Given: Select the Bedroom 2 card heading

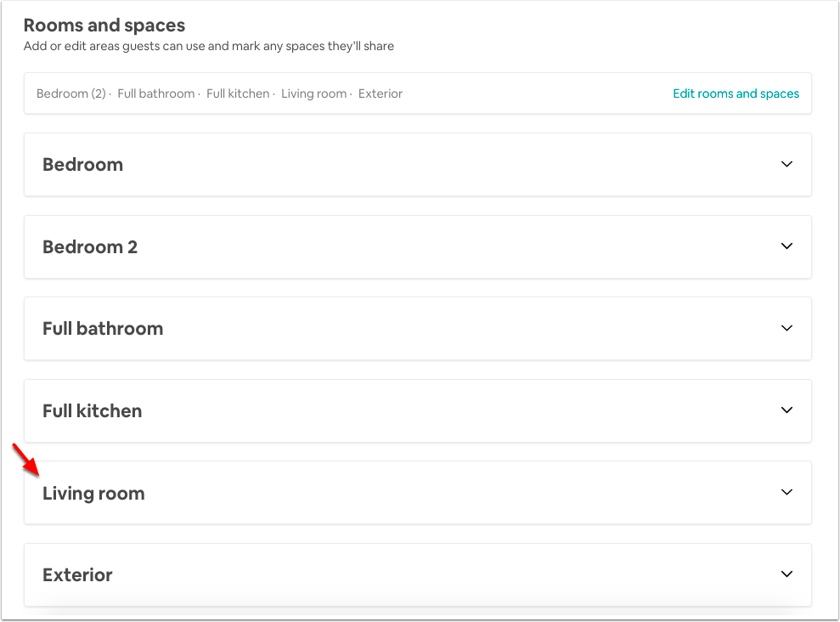Looking at the screenshot, I should coord(90,247).
